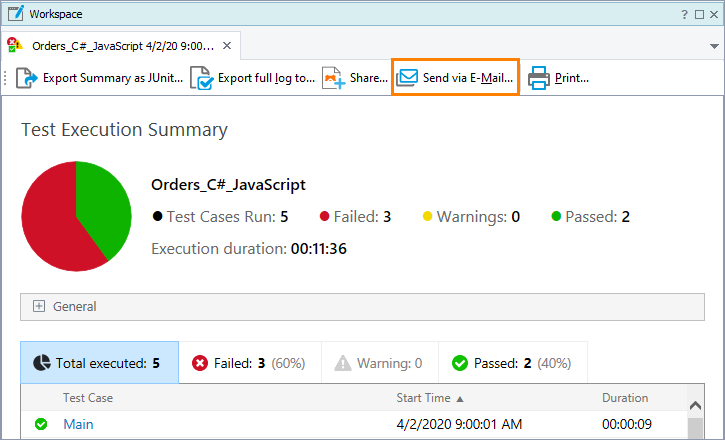Click the Export Summary as JUnit icon
This screenshot has width=725, height=440.
(26, 78)
